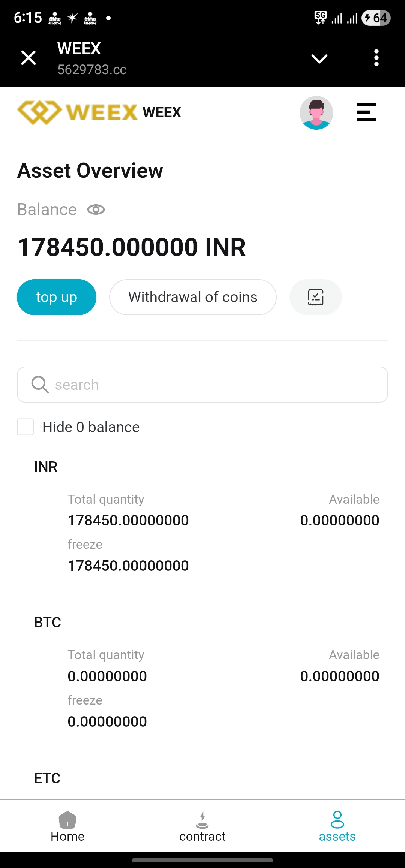Open the hamburger menu icon
Viewport: 405px width, 868px height.
point(367,112)
